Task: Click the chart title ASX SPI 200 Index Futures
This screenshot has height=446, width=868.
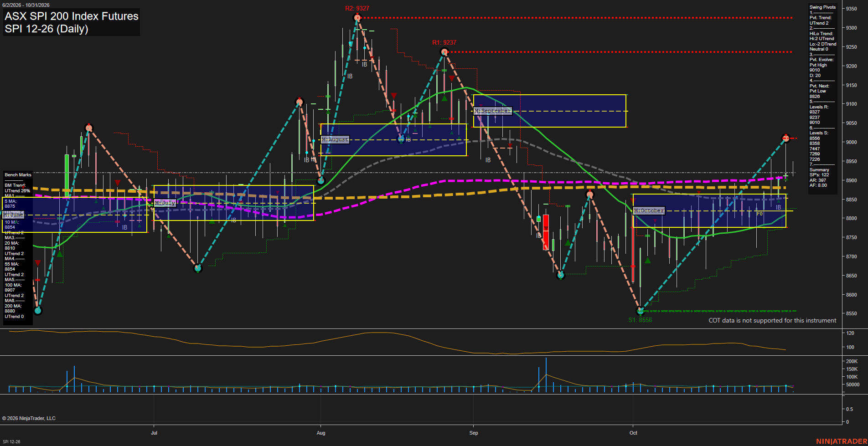Action: tap(72, 16)
